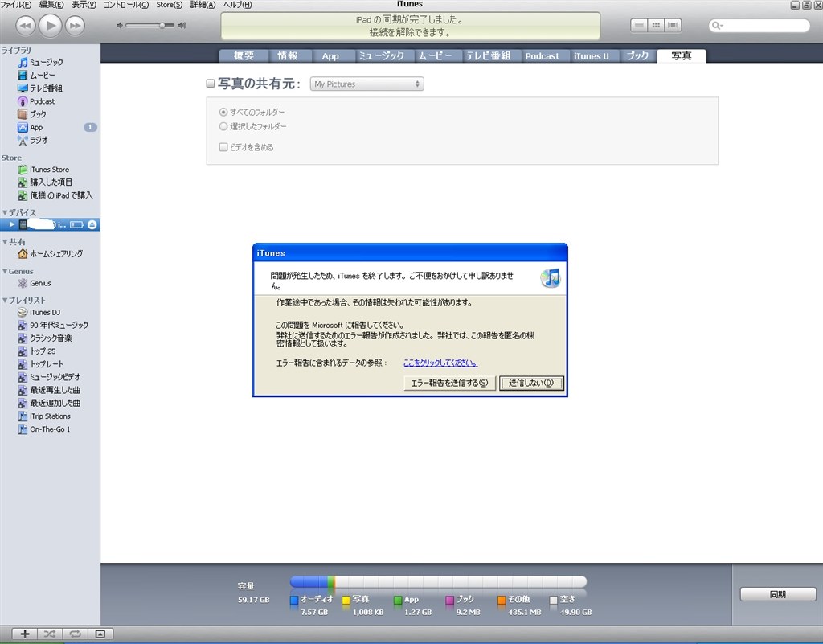Click the play button
823x644 pixels.
[51, 25]
